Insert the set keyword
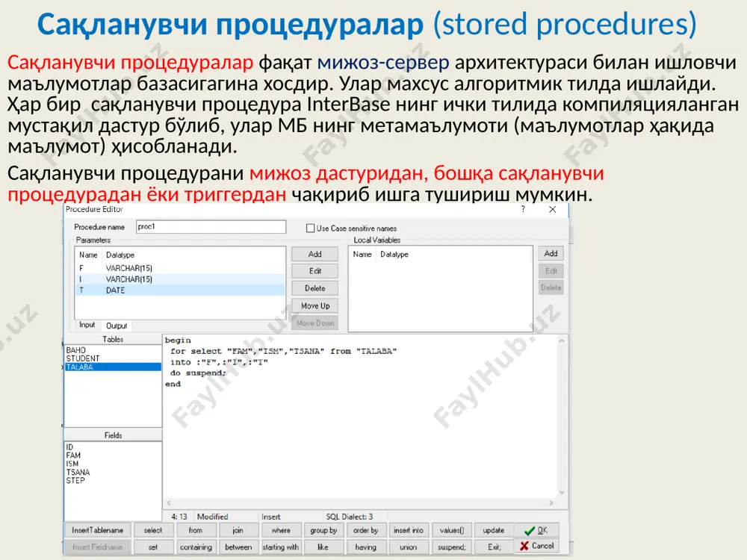This screenshot has height=560, width=747. point(153,547)
